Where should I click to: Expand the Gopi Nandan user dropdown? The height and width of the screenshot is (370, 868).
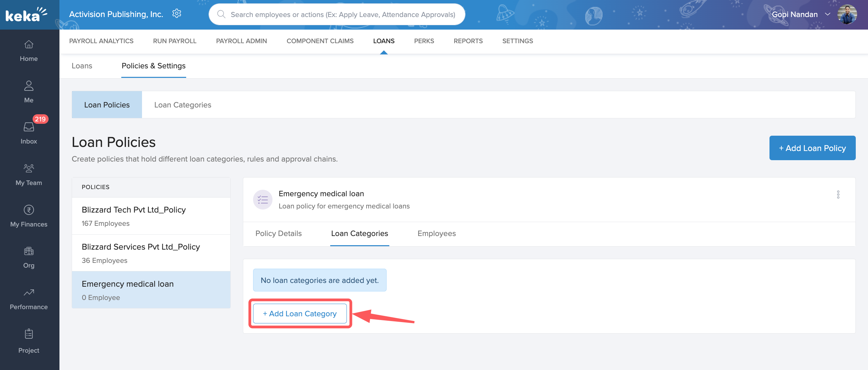pos(828,14)
